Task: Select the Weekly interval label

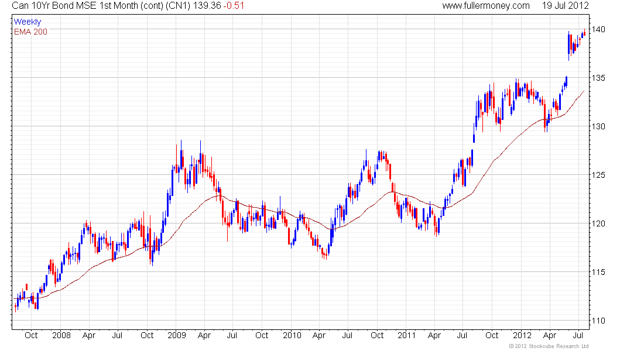Action: (x=28, y=22)
